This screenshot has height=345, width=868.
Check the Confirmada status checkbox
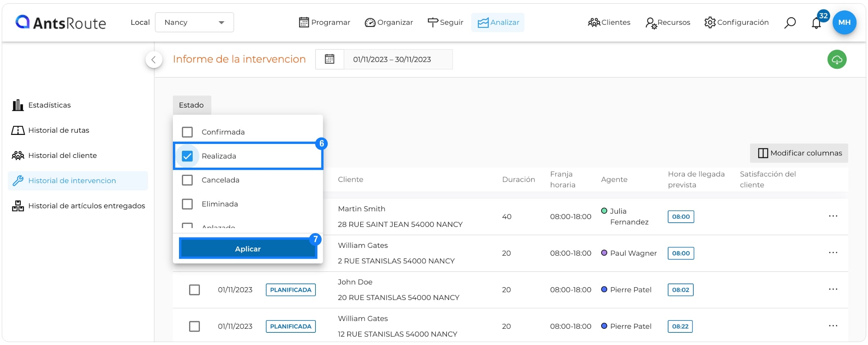187,132
